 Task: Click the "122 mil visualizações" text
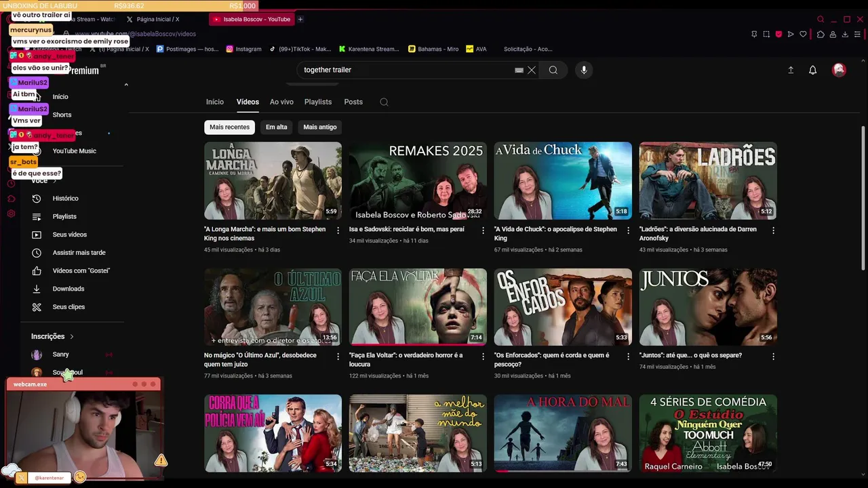point(375,375)
